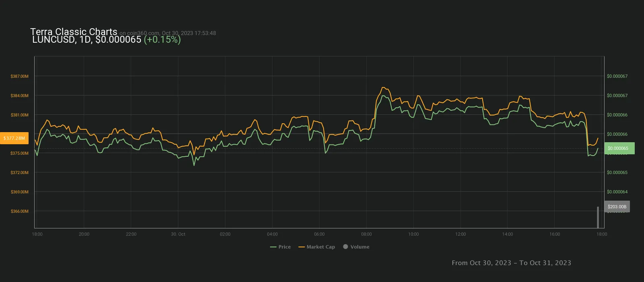This screenshot has height=282, width=644.
Task: Toggle the Price series in the legend
Action: click(x=281, y=247)
